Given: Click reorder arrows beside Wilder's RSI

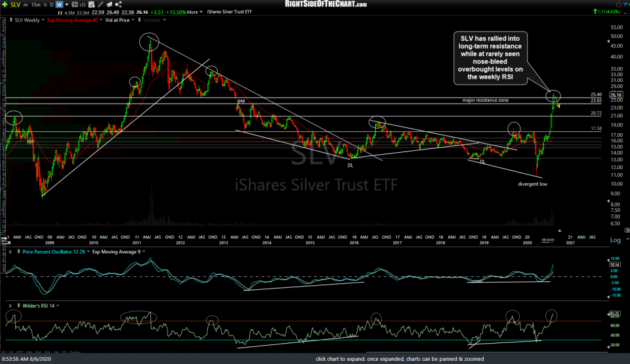Looking at the screenshot, I should [18, 306].
